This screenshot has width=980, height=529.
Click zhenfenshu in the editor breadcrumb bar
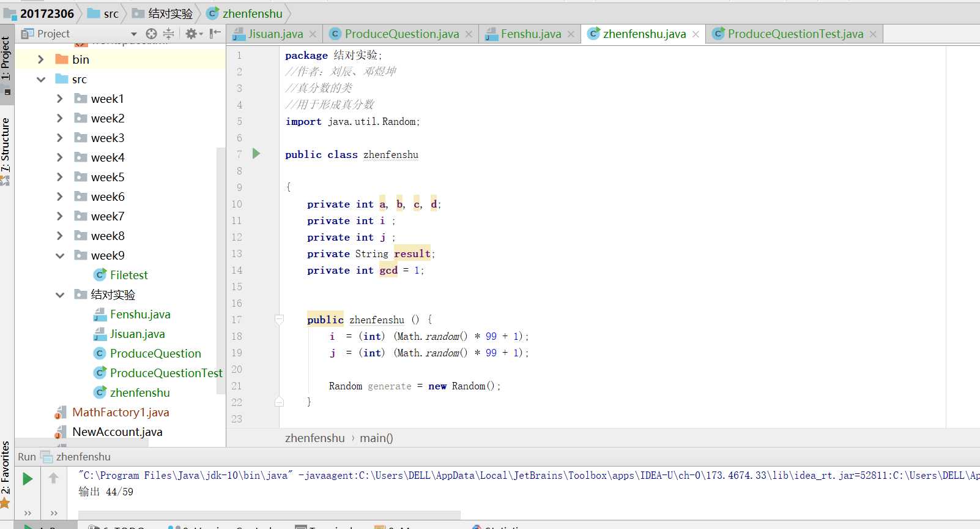[x=314, y=438]
